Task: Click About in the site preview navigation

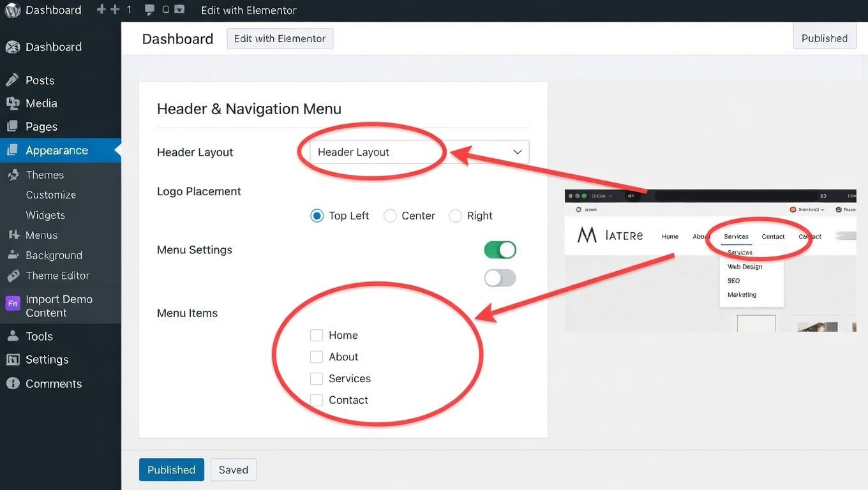Action: pos(701,236)
